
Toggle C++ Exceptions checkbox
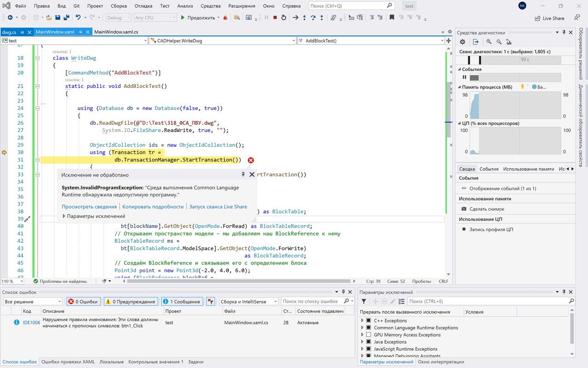[x=368, y=321]
